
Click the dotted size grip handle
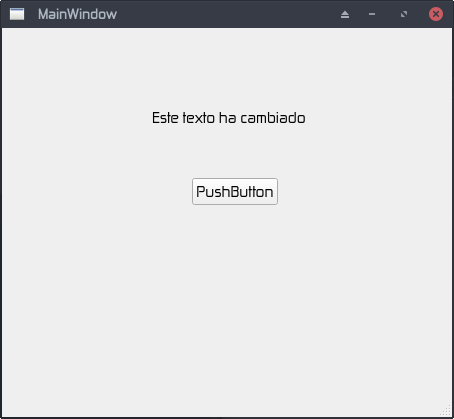(x=447, y=411)
